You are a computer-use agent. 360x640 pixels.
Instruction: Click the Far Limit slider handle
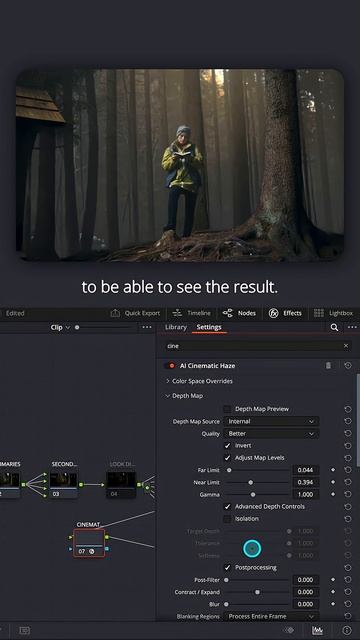(229, 470)
